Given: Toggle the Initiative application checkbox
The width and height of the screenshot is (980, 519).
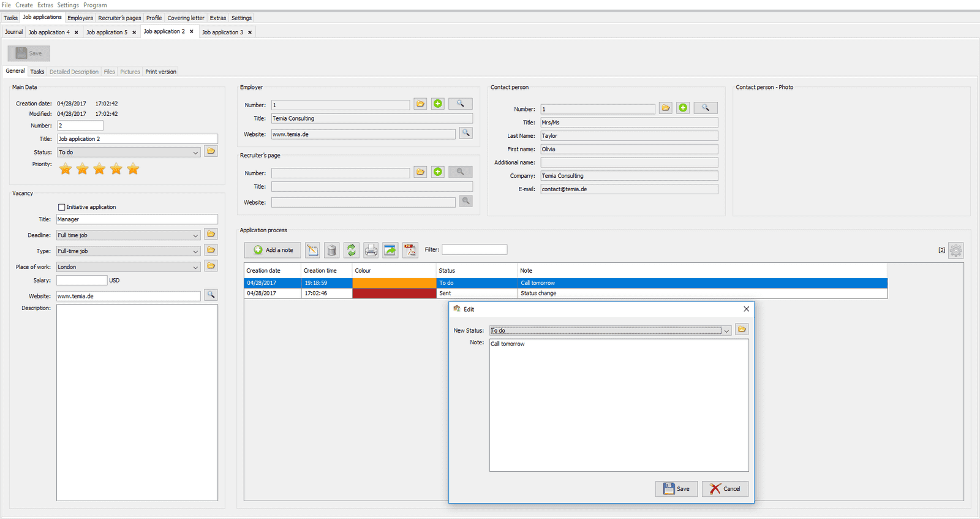Looking at the screenshot, I should click(x=61, y=207).
